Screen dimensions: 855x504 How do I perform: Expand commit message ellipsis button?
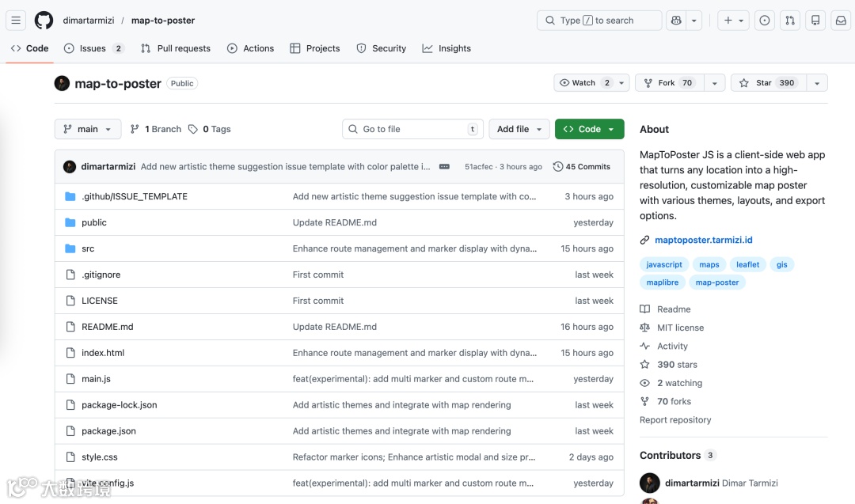(444, 167)
